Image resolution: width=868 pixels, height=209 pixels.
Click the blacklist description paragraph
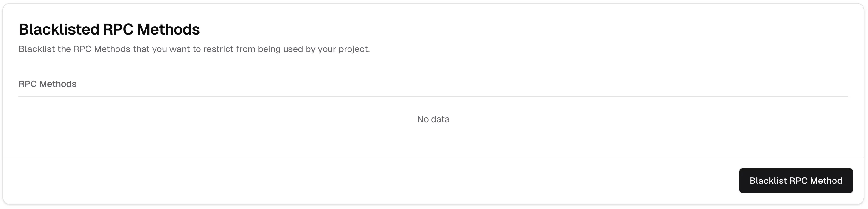point(194,49)
